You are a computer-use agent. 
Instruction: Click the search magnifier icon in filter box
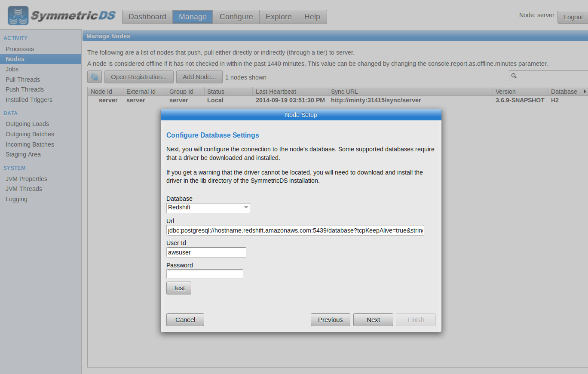coord(514,76)
